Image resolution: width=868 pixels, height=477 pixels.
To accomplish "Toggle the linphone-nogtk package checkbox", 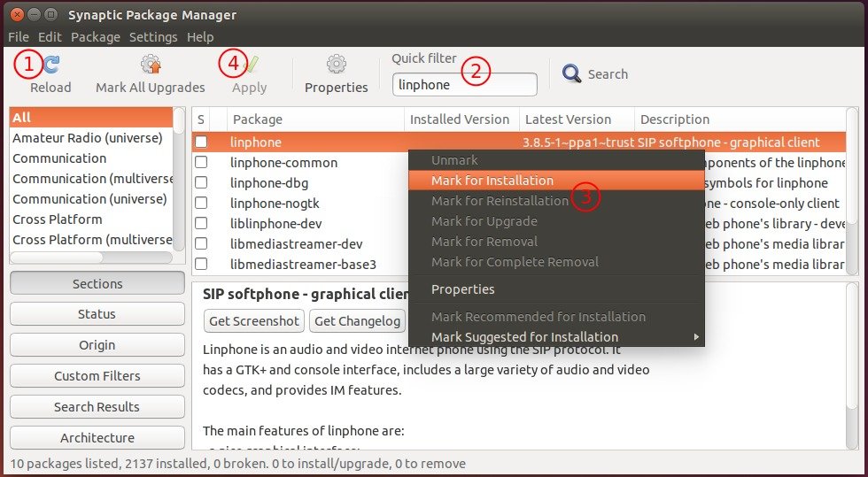I will coord(201,203).
